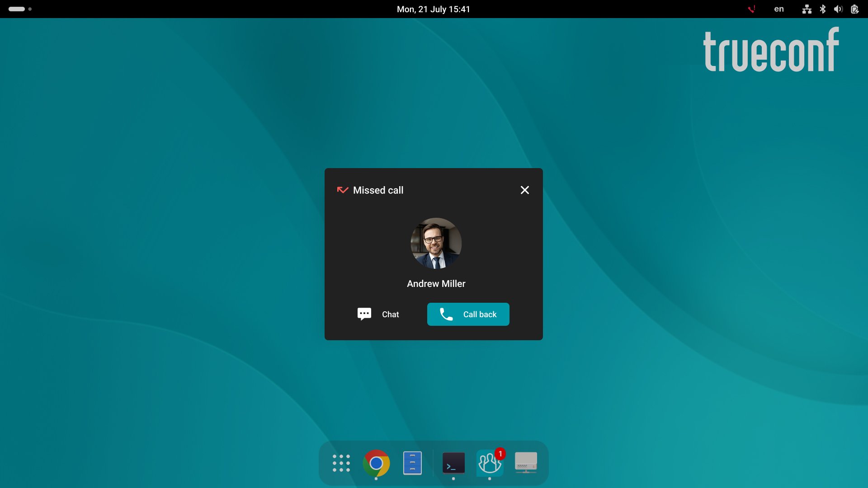Open calendar via date and time
Image resolution: width=868 pixels, height=488 pixels.
coord(434,9)
